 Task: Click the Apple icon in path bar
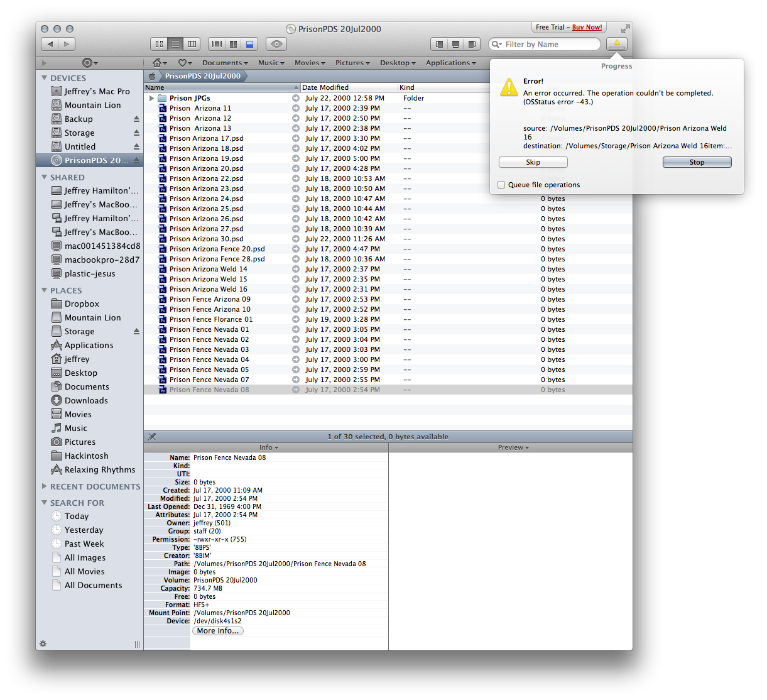(151, 75)
